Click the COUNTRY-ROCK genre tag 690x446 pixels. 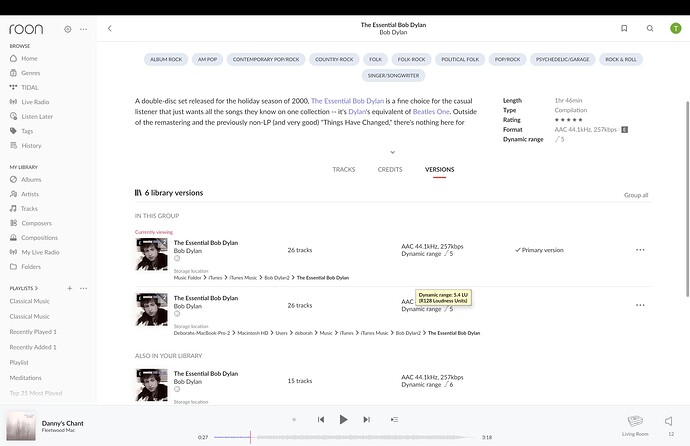click(334, 59)
